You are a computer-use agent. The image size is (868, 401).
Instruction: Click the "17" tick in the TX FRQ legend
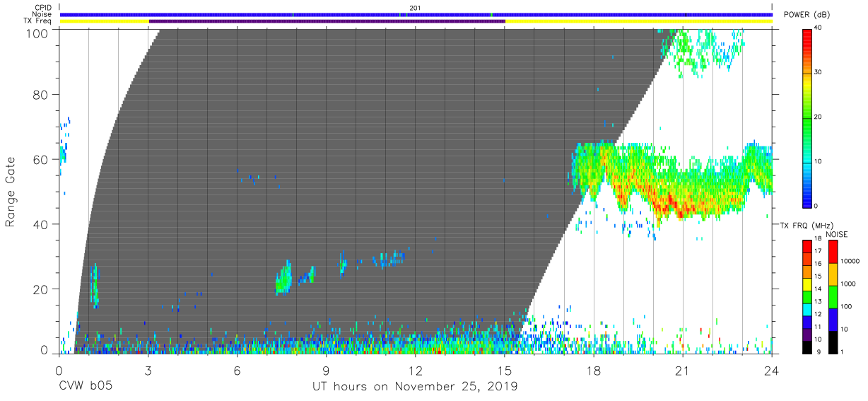click(819, 252)
